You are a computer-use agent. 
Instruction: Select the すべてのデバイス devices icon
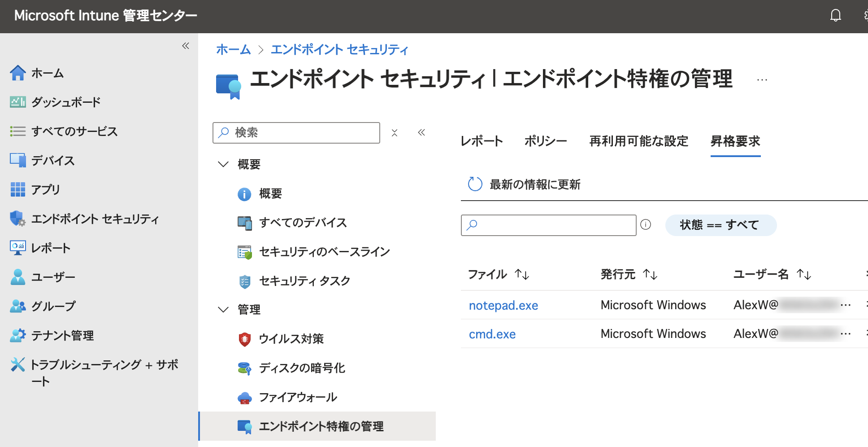(244, 223)
